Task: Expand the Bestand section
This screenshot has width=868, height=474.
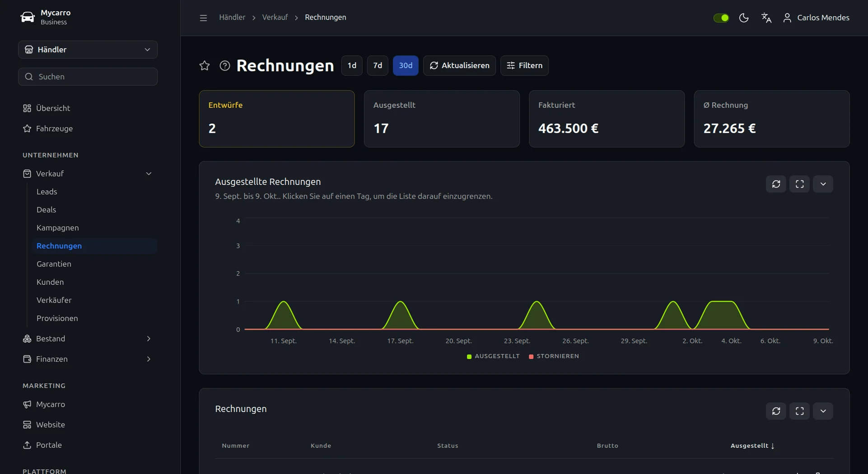Action: 88,338
